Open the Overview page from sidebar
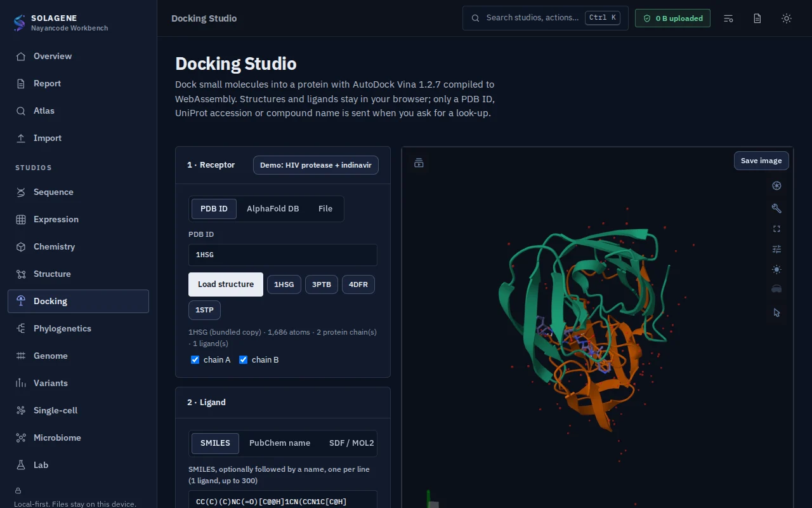Image resolution: width=812 pixels, height=508 pixels. [x=78, y=56]
